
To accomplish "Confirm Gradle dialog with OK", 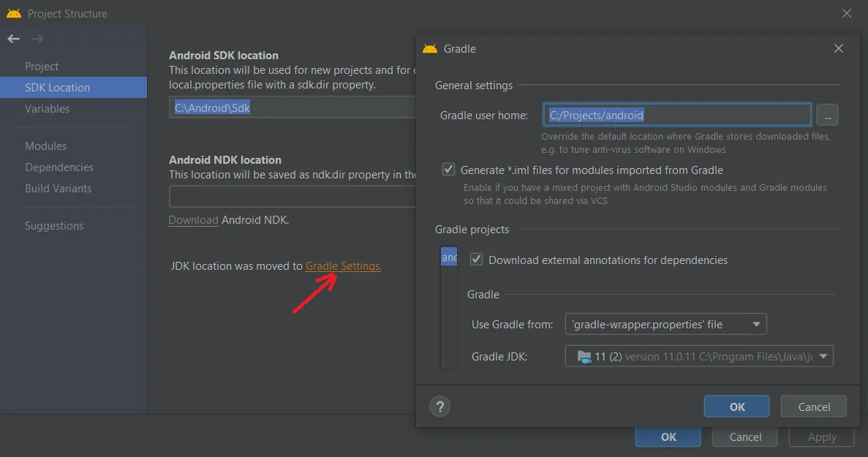I will pyautogui.click(x=737, y=407).
